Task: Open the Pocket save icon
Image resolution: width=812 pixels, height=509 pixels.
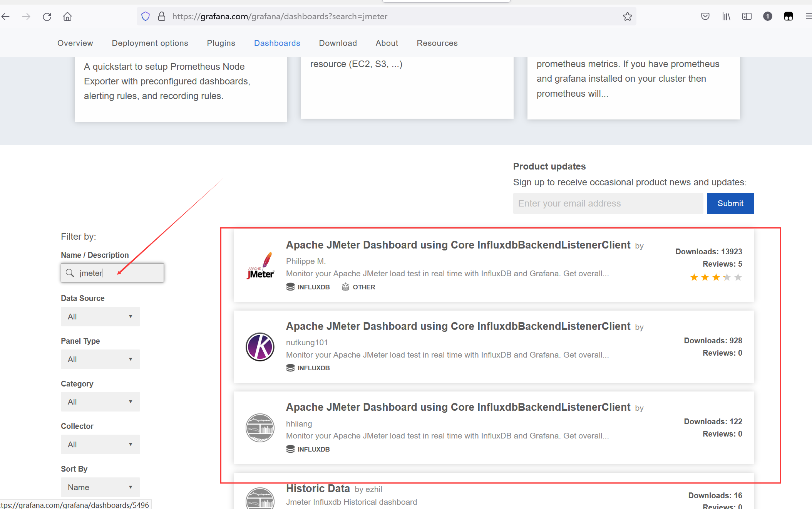Action: (705, 16)
